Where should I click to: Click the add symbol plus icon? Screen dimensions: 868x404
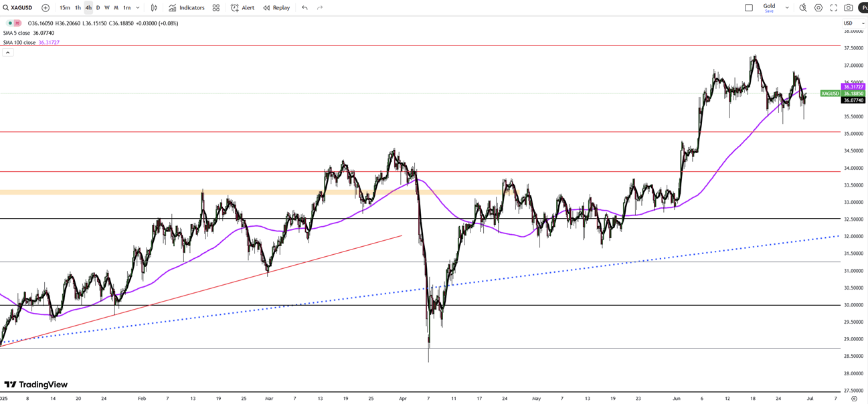(46, 8)
